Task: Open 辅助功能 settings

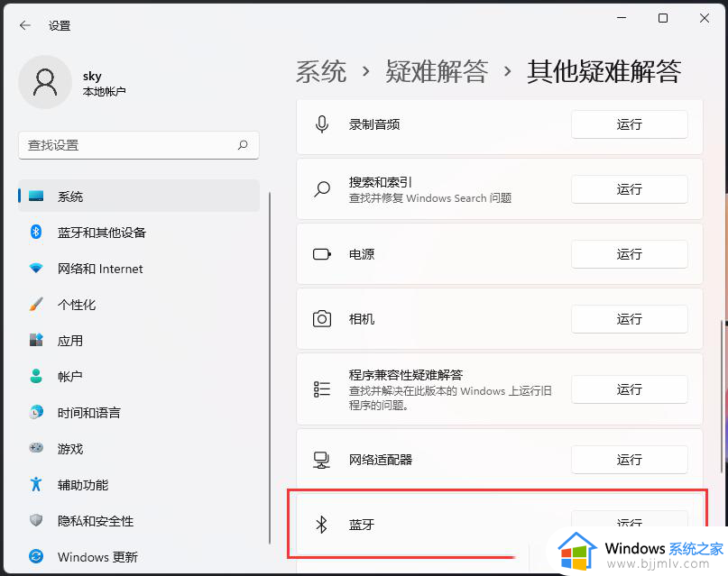Action: [138, 485]
